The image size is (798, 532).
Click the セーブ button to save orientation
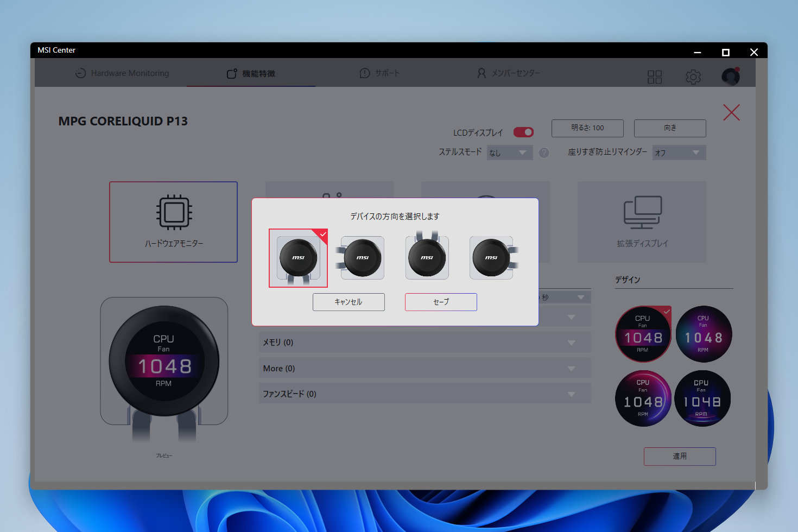click(441, 302)
